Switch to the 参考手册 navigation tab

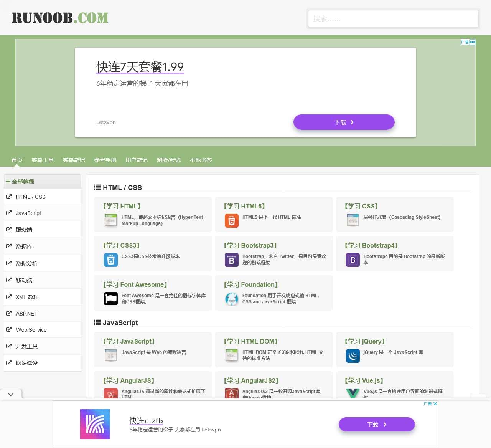tap(105, 160)
